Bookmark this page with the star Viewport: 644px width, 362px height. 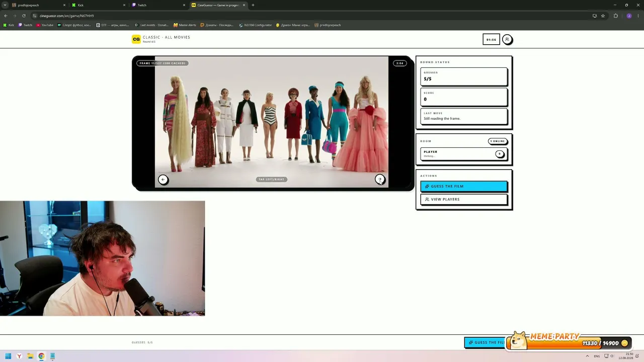[x=603, y=16]
